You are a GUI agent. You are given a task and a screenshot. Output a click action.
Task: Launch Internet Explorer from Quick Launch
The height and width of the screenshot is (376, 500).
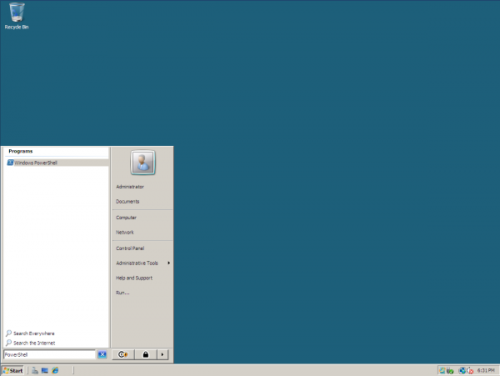point(55,370)
